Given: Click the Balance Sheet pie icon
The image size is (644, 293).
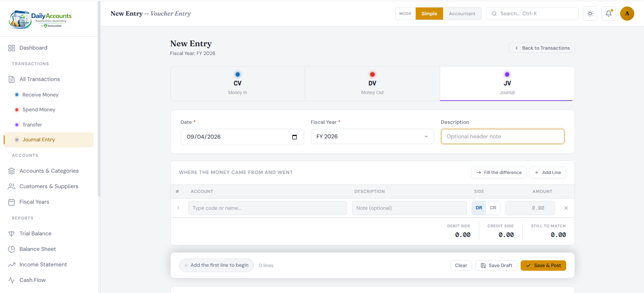Looking at the screenshot, I should coord(11,249).
